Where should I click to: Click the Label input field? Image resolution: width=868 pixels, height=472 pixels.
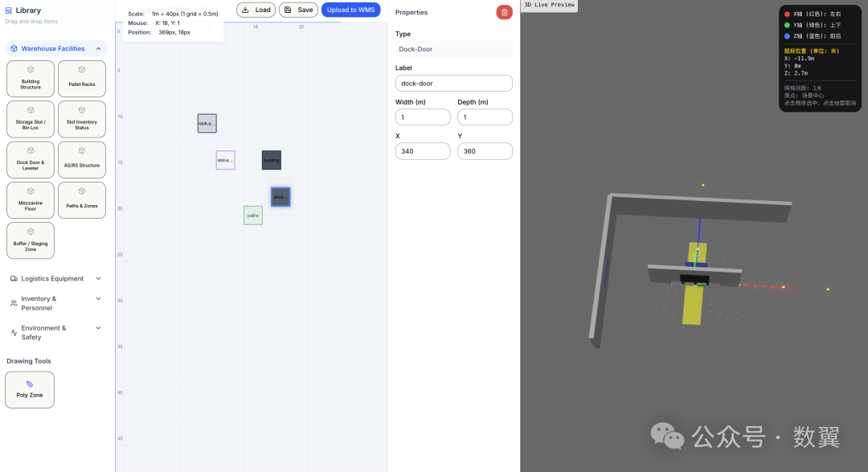pos(454,83)
